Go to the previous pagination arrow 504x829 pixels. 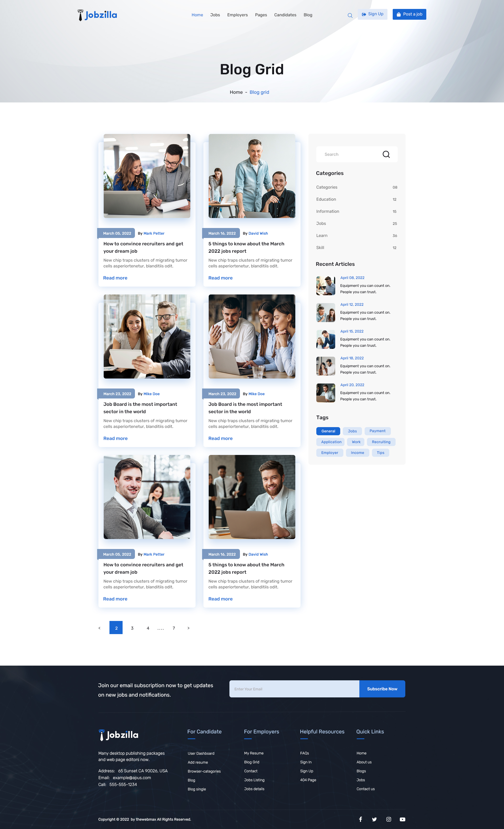[99, 628]
